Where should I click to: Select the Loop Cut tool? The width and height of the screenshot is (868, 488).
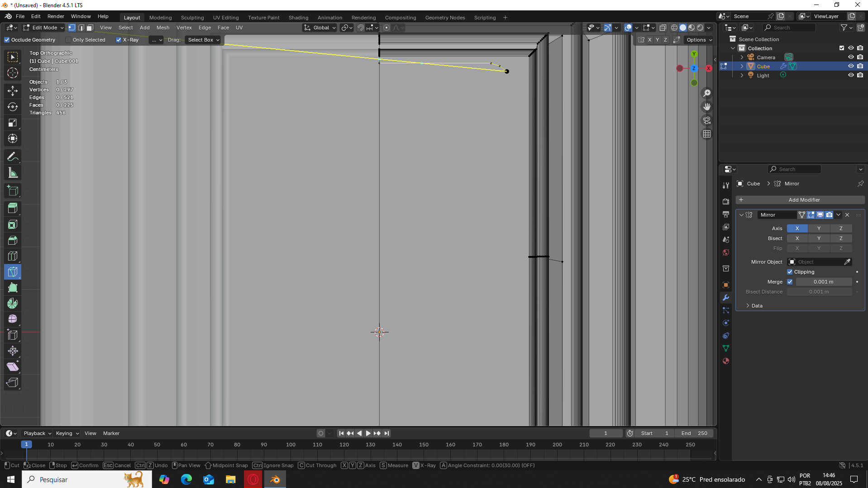point(13,256)
